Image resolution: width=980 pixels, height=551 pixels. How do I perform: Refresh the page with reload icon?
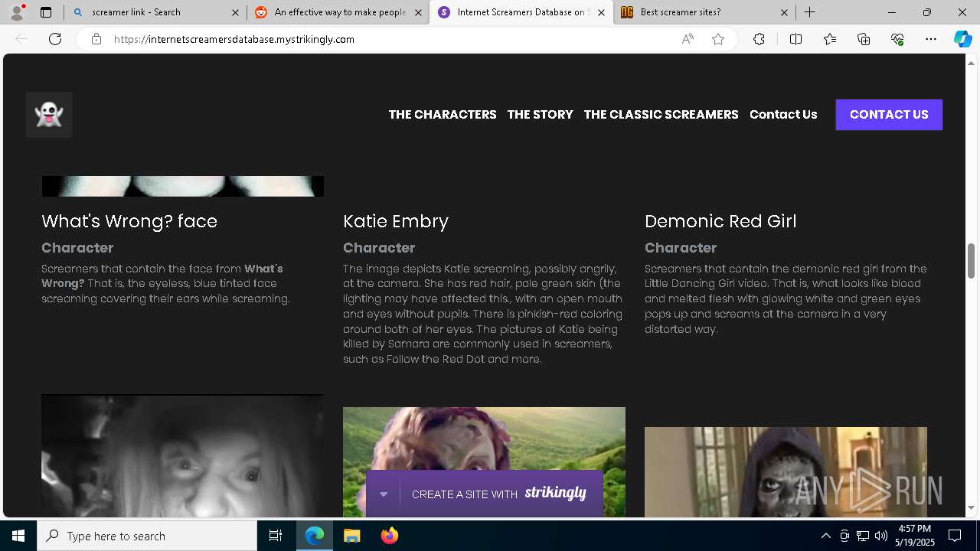tap(55, 39)
